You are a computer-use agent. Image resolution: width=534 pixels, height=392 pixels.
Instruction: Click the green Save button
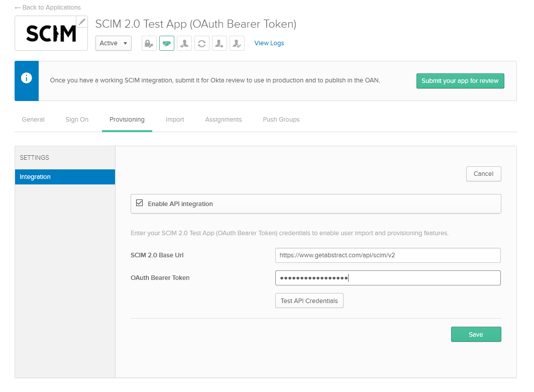click(x=476, y=335)
